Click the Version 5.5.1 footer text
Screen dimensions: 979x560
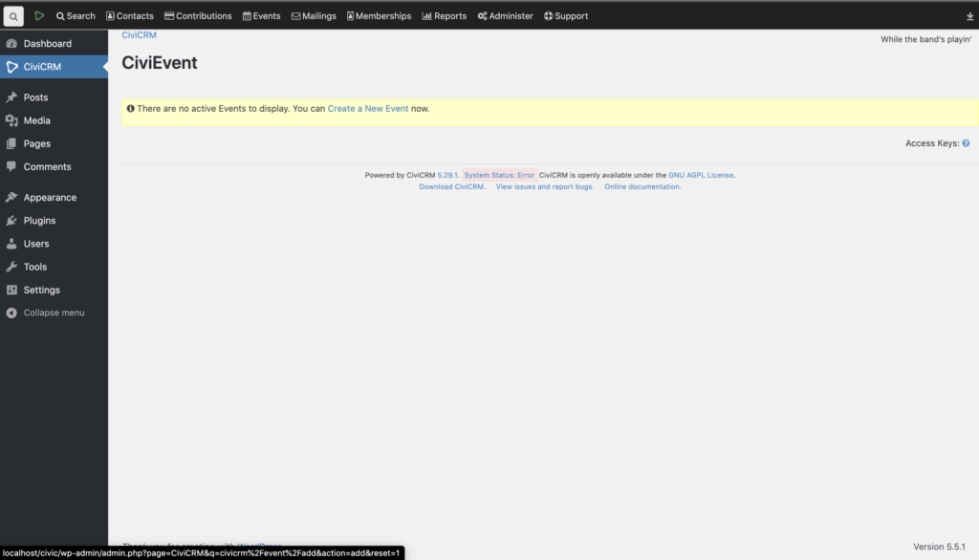click(x=939, y=547)
